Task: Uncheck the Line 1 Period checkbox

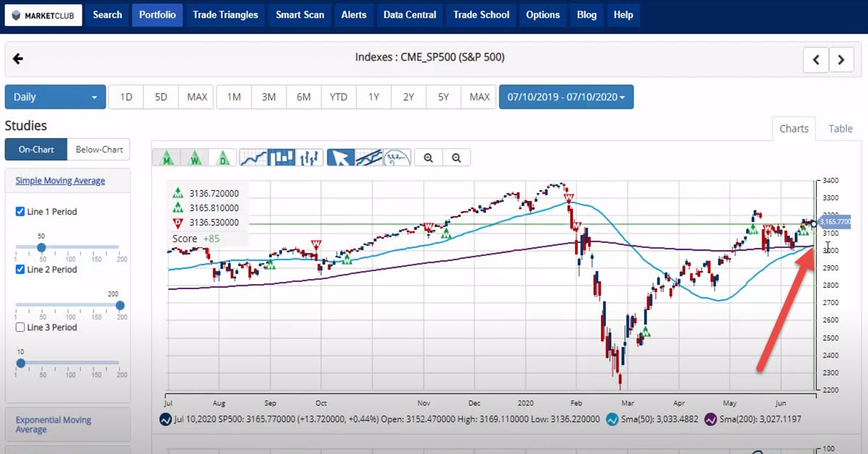Action: pos(20,212)
